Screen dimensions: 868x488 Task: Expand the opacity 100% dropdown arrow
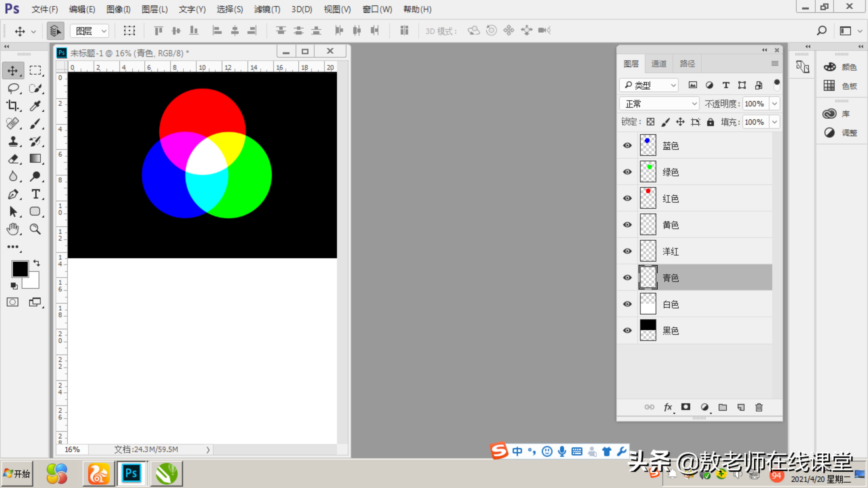(x=774, y=104)
